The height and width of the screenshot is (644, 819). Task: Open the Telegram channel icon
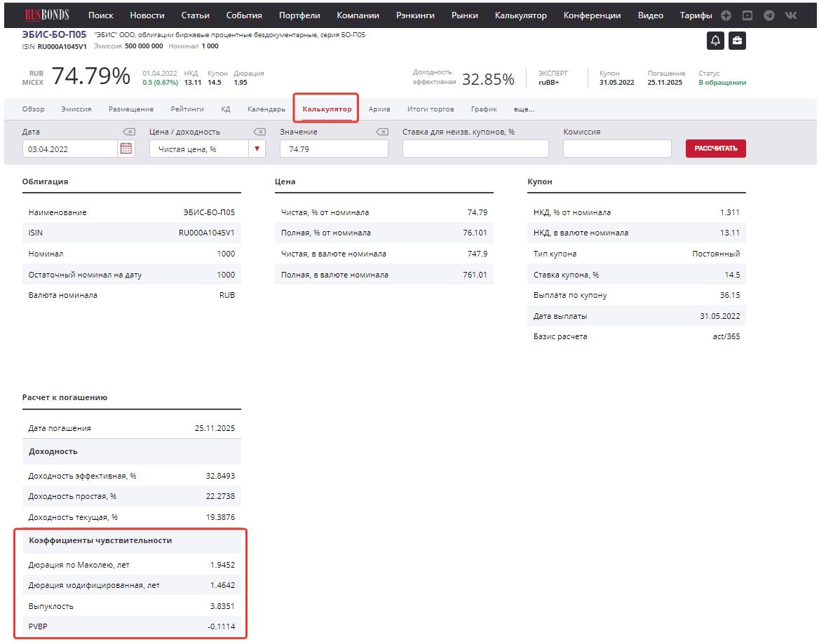coord(769,15)
